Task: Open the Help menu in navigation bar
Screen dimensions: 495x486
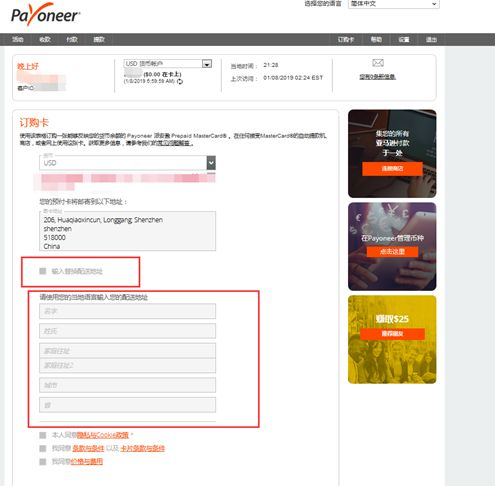Action: tap(376, 40)
